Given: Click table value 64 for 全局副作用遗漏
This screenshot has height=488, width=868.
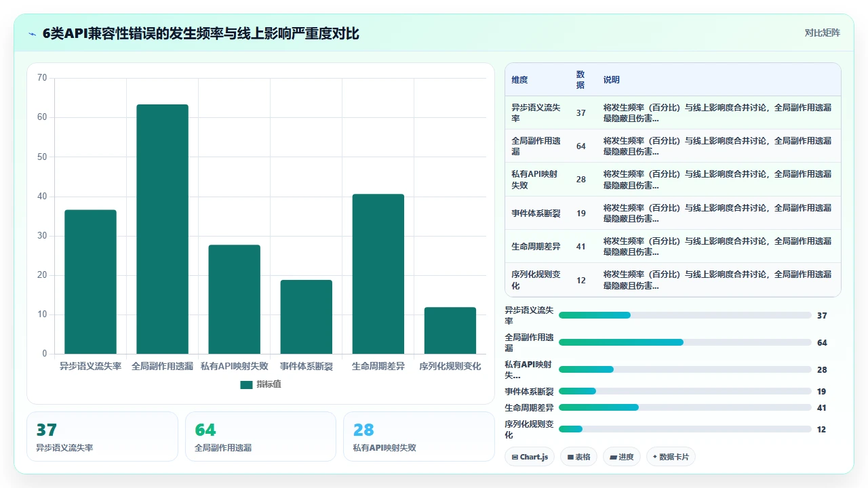Looking at the screenshot, I should point(581,146).
